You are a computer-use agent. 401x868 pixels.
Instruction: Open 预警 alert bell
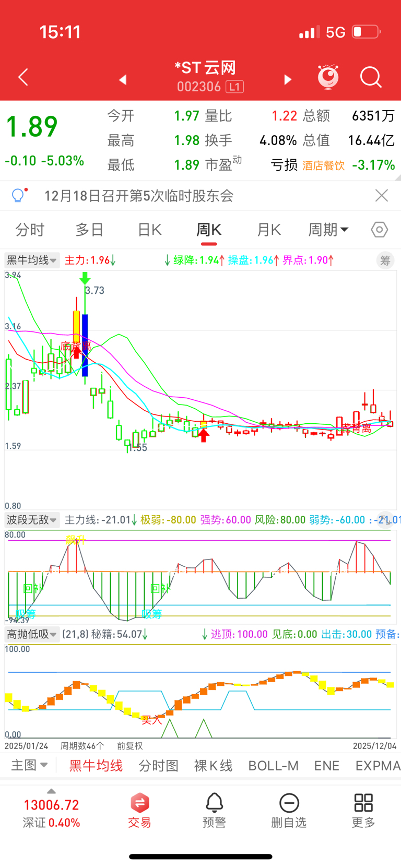pyautogui.click(x=214, y=811)
